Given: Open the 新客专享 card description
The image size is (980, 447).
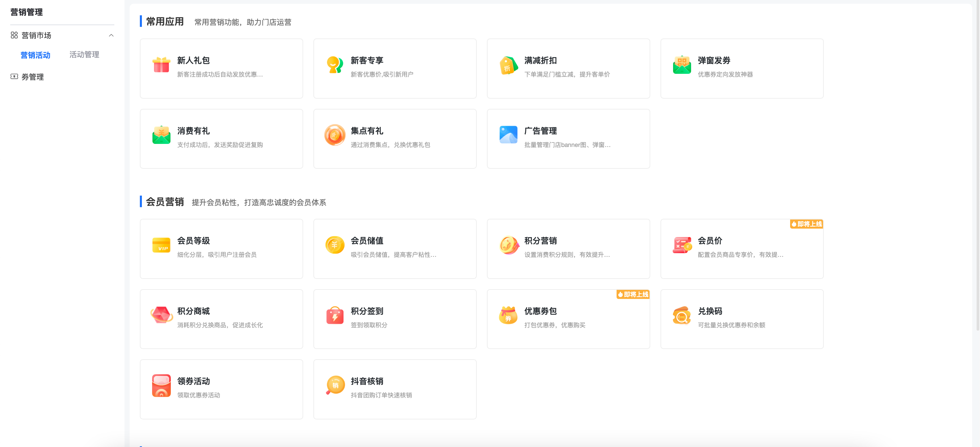Looking at the screenshot, I should tap(381, 74).
